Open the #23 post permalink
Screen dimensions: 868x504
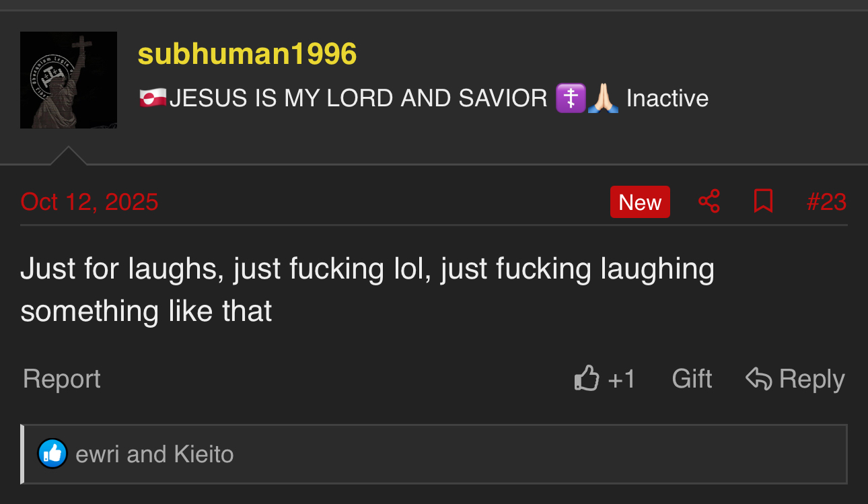(x=826, y=202)
